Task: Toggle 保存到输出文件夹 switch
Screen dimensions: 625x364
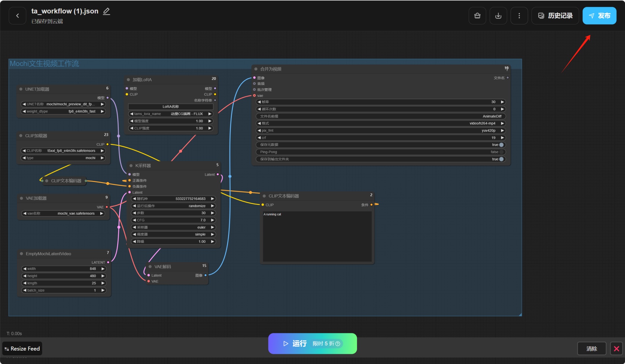Action: tap(501, 159)
